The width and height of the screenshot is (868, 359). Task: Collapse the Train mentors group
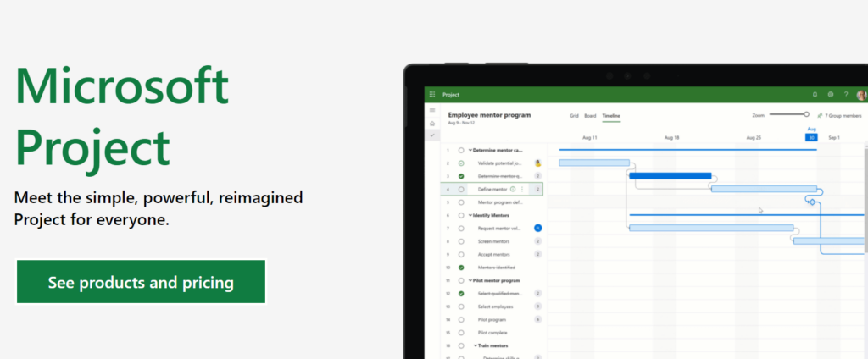point(475,345)
